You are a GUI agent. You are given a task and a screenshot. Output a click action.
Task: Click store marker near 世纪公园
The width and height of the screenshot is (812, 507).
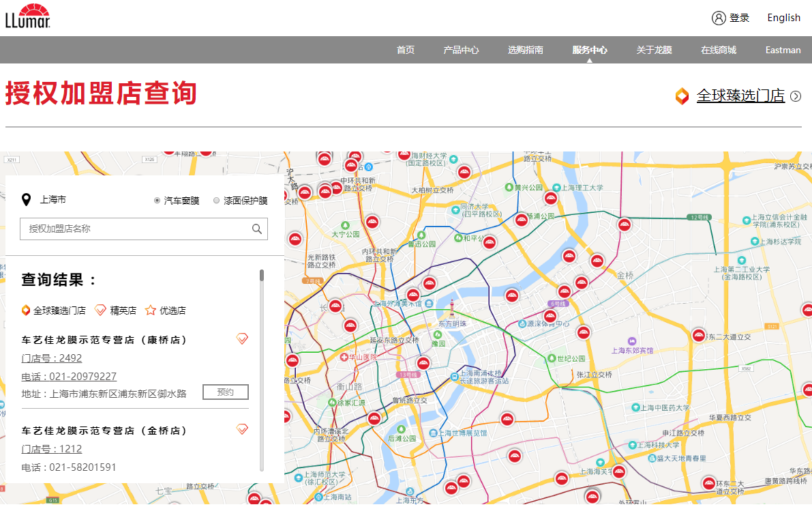(584, 333)
